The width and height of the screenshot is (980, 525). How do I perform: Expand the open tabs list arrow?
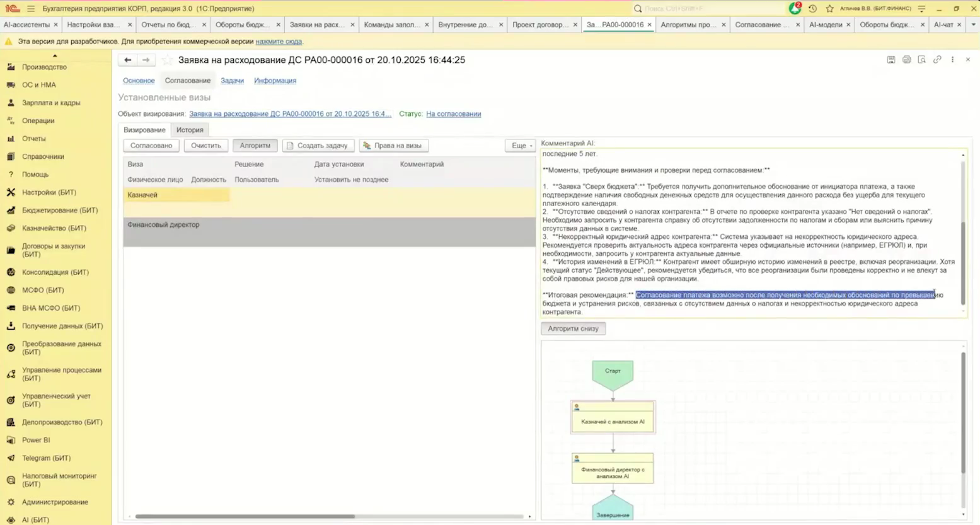point(973,25)
